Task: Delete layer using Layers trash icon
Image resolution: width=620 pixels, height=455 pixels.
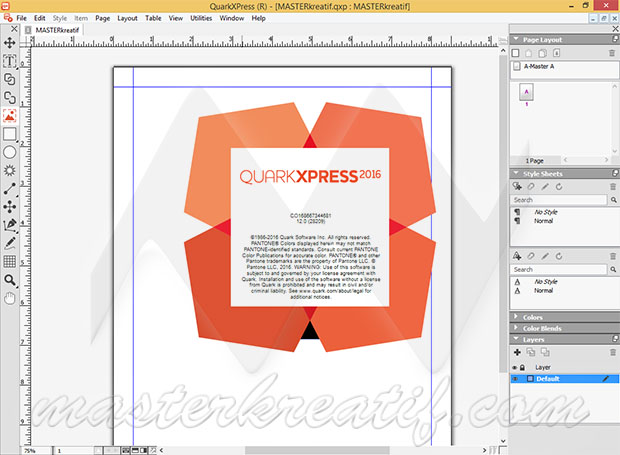Action: click(612, 352)
